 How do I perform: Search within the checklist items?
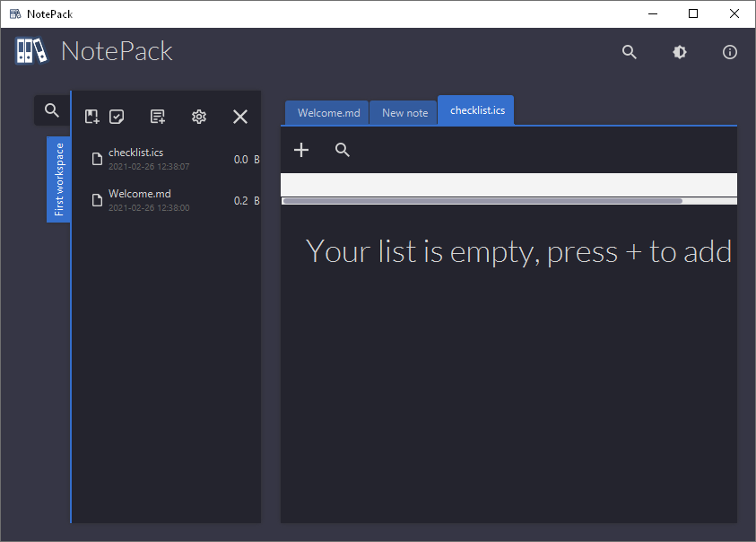[x=342, y=150]
